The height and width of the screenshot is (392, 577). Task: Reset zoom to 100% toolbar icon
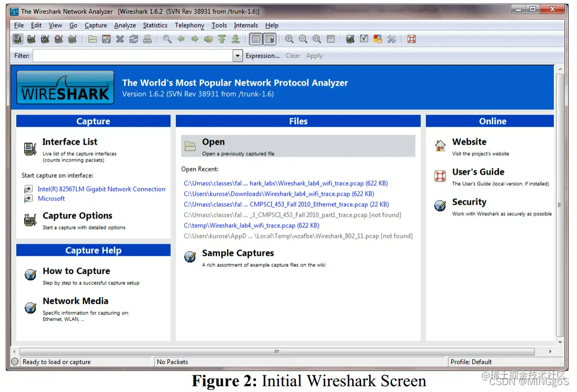pyautogui.click(x=317, y=39)
